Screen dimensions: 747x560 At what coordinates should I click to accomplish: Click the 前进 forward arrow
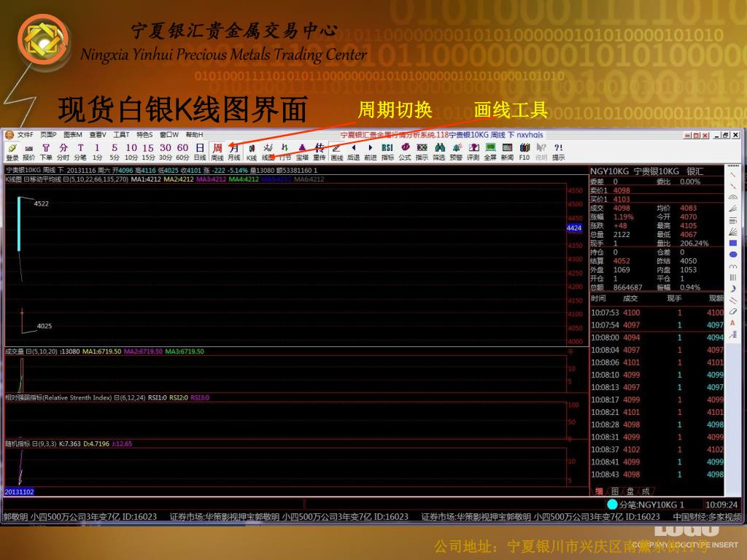pyautogui.click(x=370, y=152)
